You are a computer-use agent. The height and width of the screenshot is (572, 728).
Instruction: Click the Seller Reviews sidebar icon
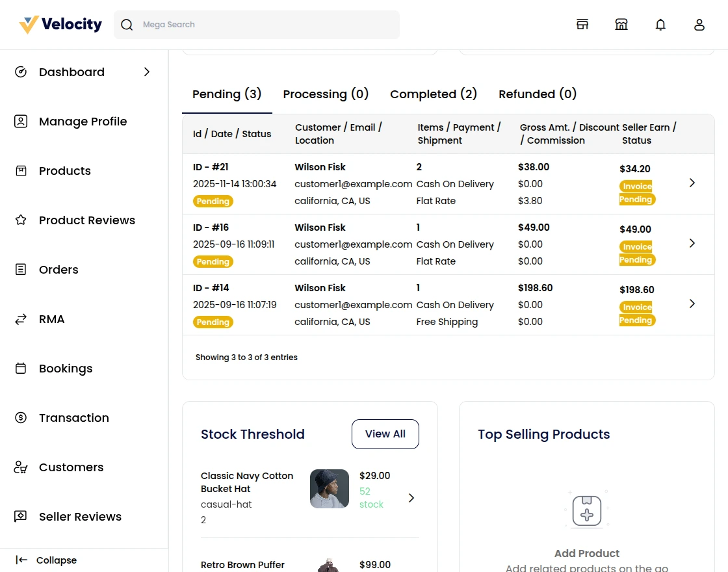21,517
